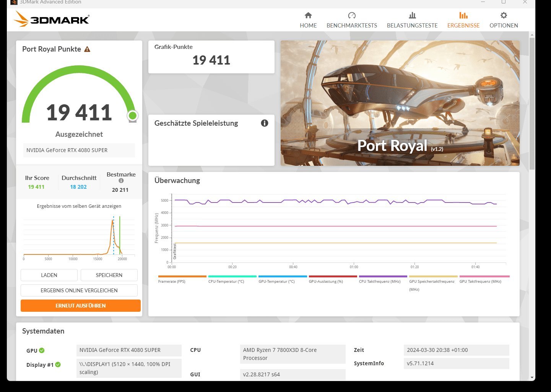Click the scrollbar up arrow
551x392 pixels.
coord(532,35)
